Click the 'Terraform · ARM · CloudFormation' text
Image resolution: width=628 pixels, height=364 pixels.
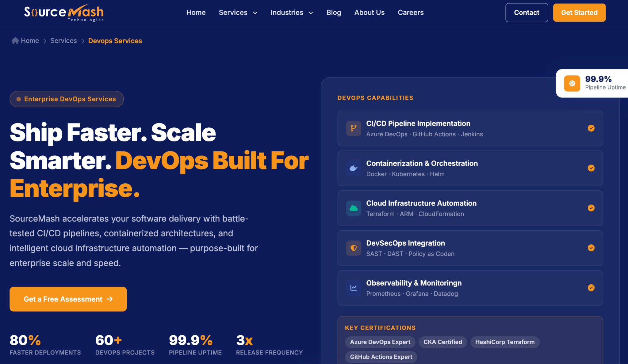click(415, 214)
